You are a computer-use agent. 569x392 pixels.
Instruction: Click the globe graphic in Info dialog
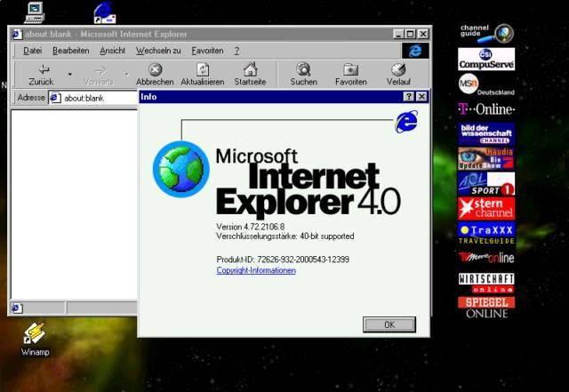[181, 169]
